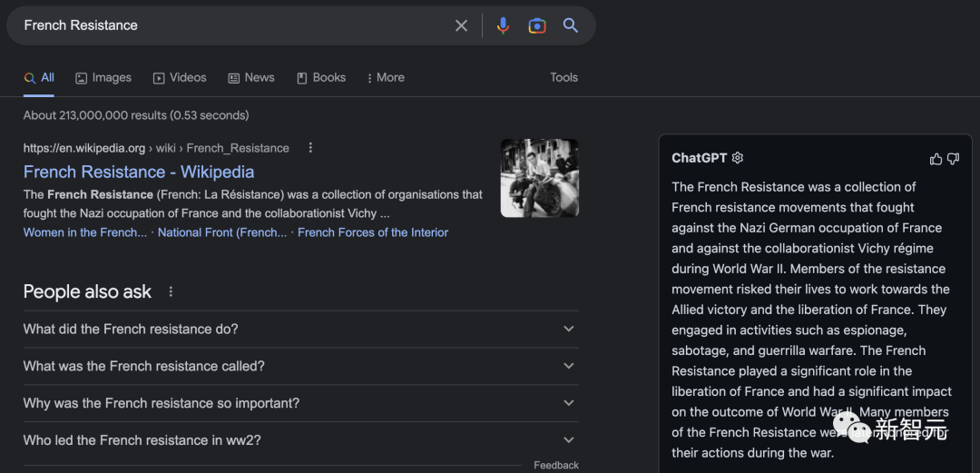Viewport: 980px width, 473px height.
Task: Click the magnifier search icon
Action: 571,25
